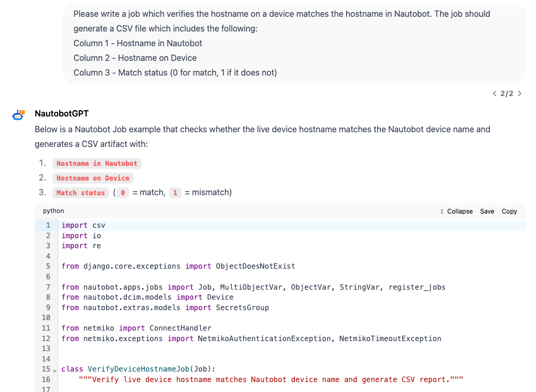Click the 'import Device' line 8
The height and width of the screenshot is (392, 536).
[147, 297]
